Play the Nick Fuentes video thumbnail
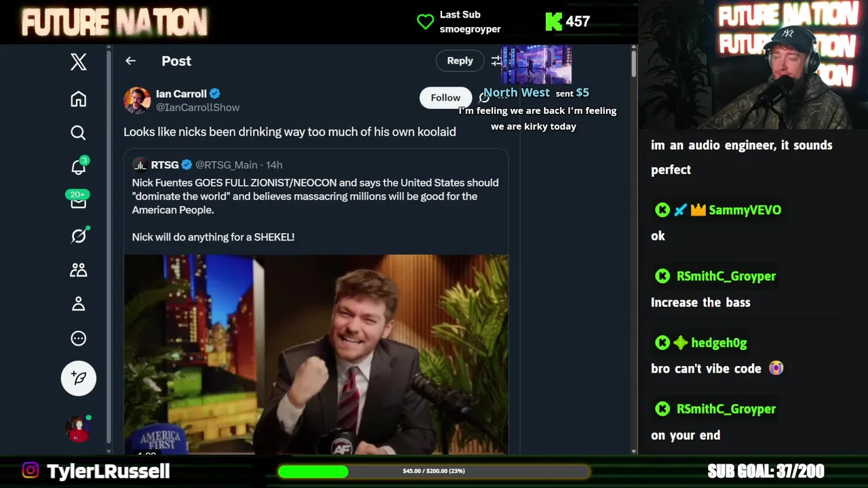Screen dimensions: 868x488 tap(316, 354)
